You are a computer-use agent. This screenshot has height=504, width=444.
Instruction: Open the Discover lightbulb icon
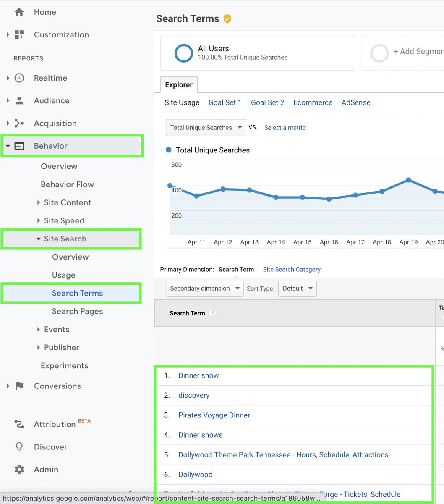[x=19, y=446]
